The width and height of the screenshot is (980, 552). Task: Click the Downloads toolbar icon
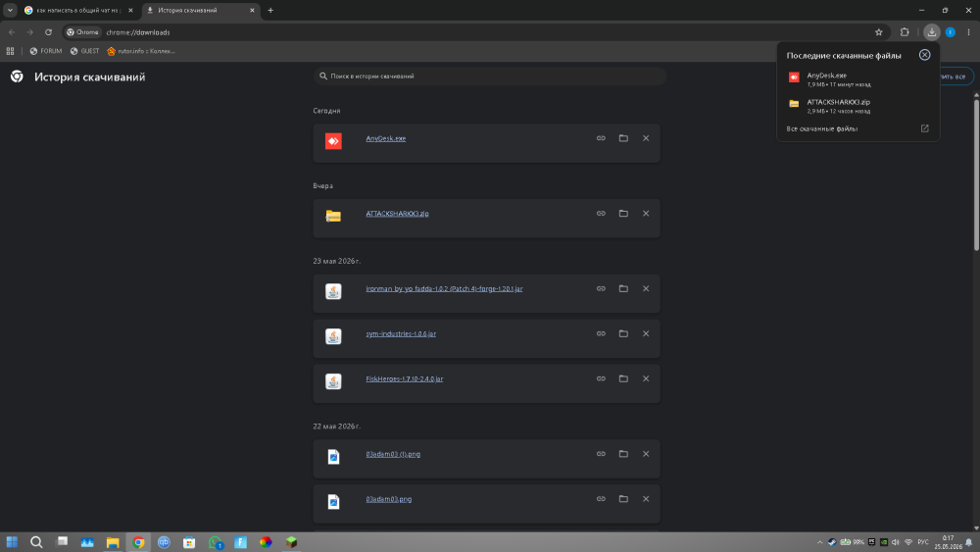click(931, 32)
